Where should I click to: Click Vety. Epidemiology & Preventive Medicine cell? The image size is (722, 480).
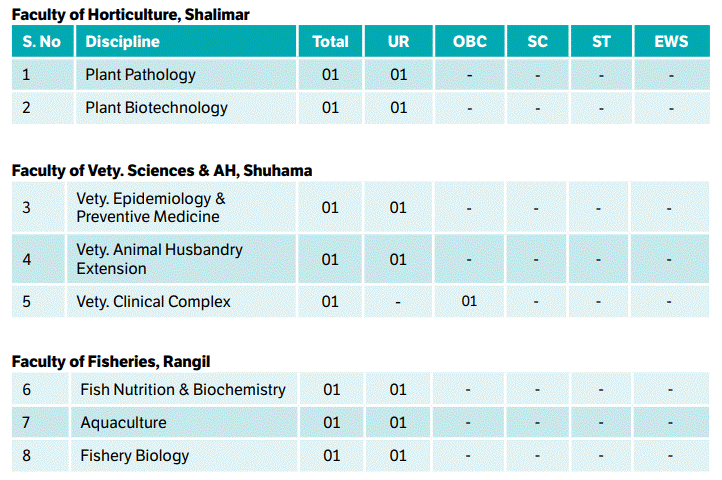[x=150, y=207]
